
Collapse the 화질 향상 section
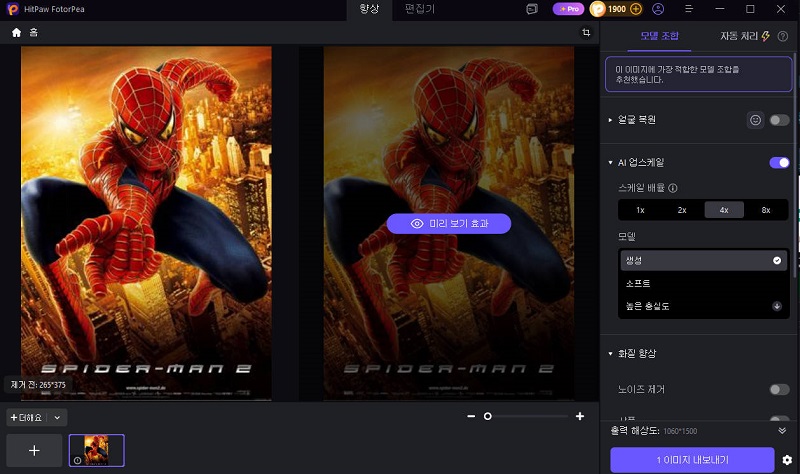610,354
